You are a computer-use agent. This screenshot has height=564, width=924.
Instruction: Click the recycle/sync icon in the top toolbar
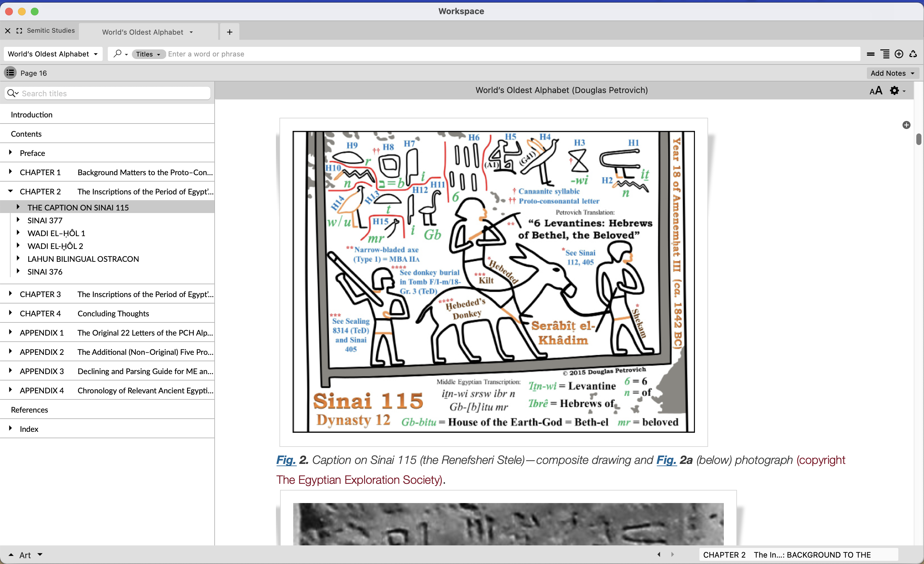pyautogui.click(x=913, y=54)
